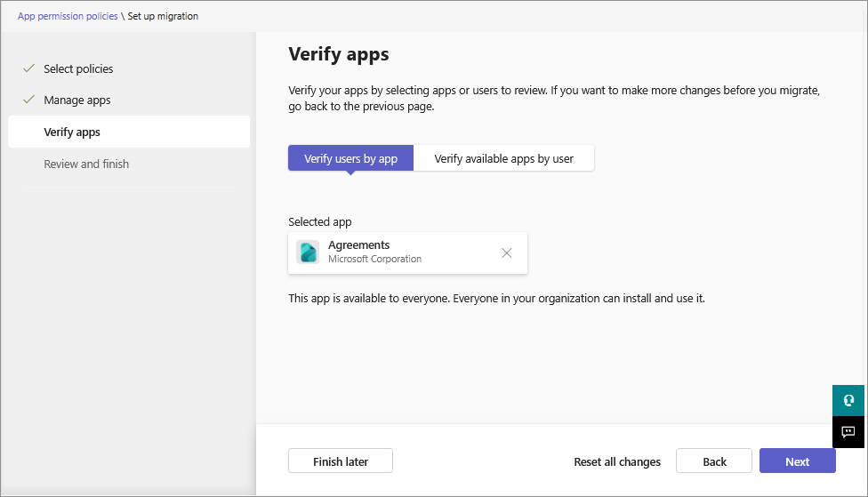The height and width of the screenshot is (497, 868).
Task: Open the help headset icon
Action: click(848, 400)
